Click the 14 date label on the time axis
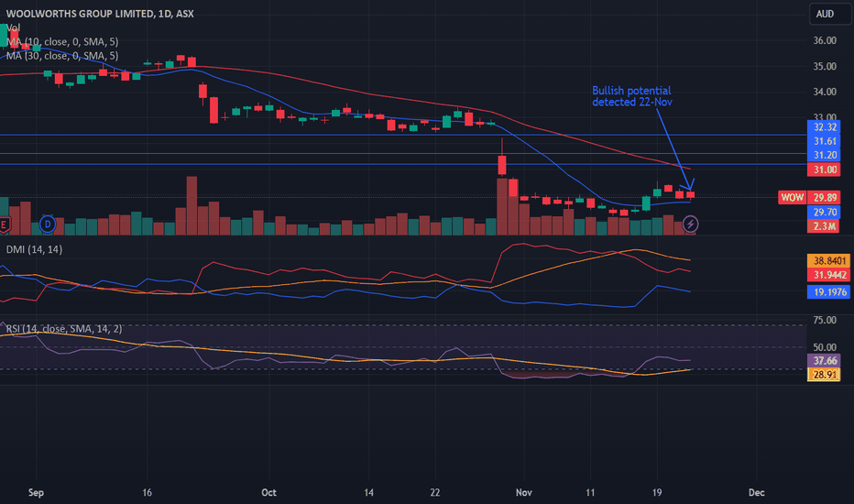The height and width of the screenshot is (504, 854). (x=368, y=493)
